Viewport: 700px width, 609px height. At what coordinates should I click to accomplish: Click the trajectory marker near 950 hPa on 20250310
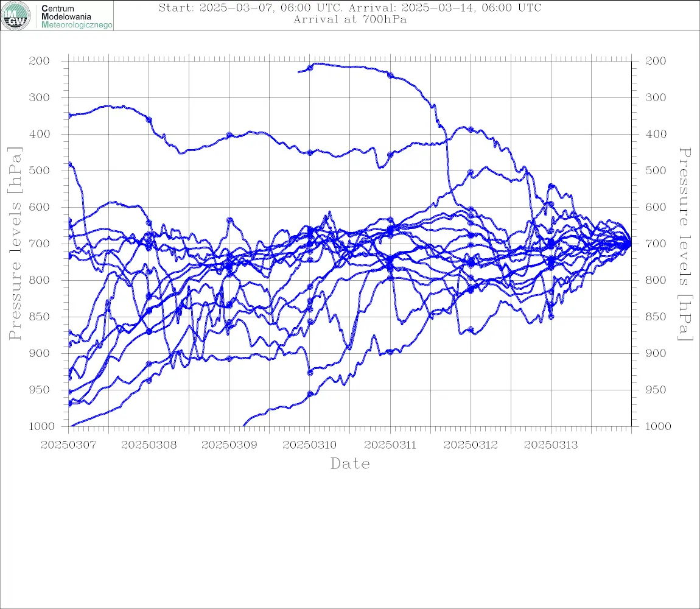310,394
